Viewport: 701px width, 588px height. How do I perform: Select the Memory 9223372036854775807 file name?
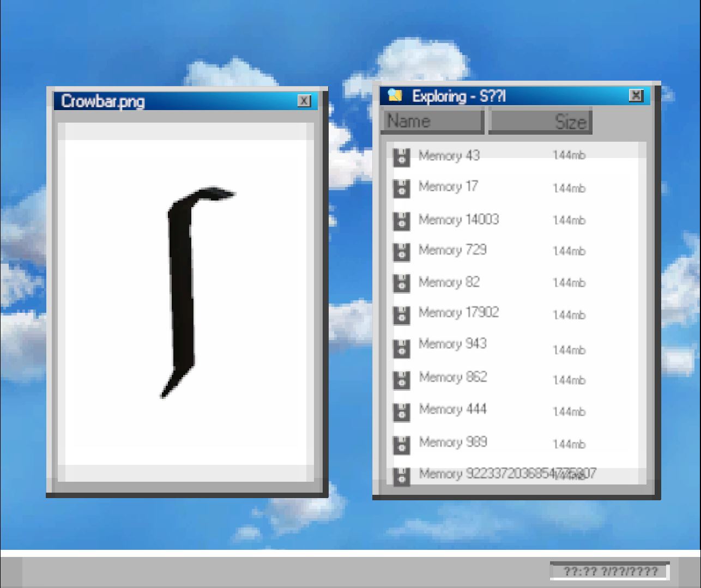(x=507, y=474)
